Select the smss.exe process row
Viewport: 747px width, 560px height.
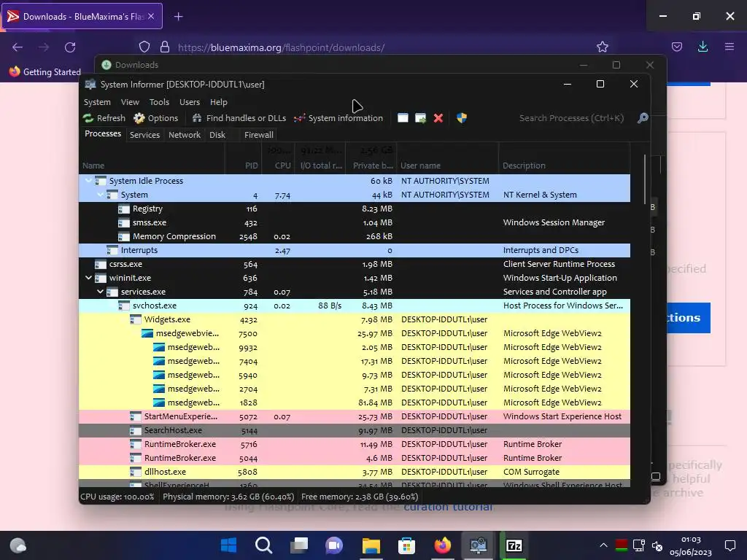pos(355,222)
